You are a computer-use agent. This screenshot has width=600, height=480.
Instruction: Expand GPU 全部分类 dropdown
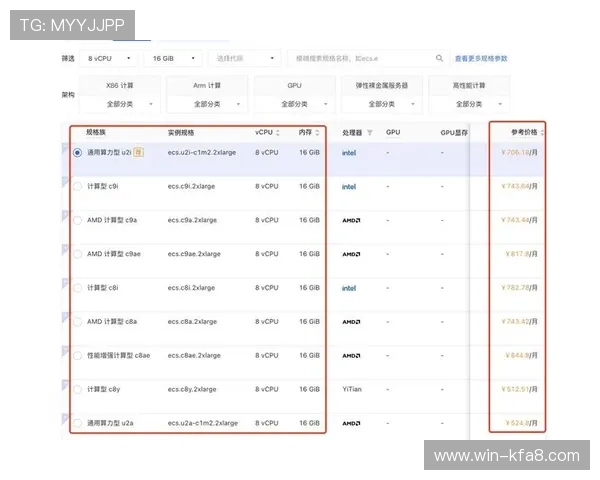tap(294, 104)
